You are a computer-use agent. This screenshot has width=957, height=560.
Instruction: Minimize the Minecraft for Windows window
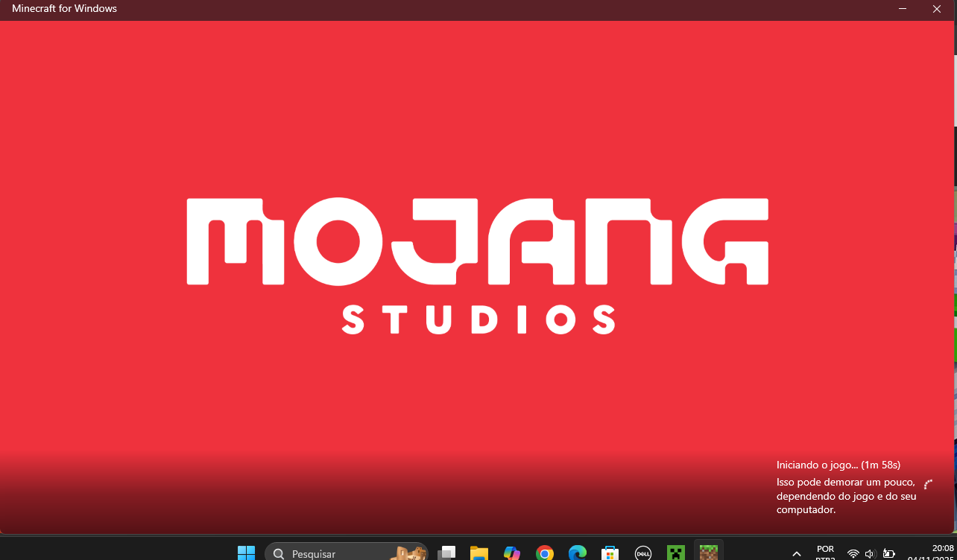903,9
